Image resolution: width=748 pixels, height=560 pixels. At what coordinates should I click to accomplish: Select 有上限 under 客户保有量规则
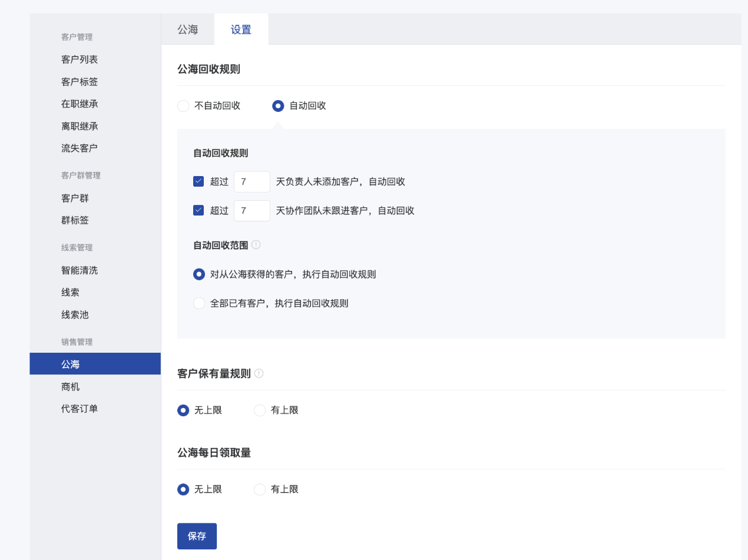tap(260, 410)
